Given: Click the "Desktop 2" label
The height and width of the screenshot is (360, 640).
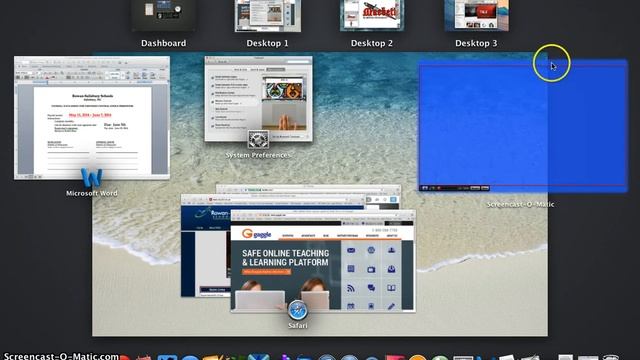Looking at the screenshot, I should point(372,43).
